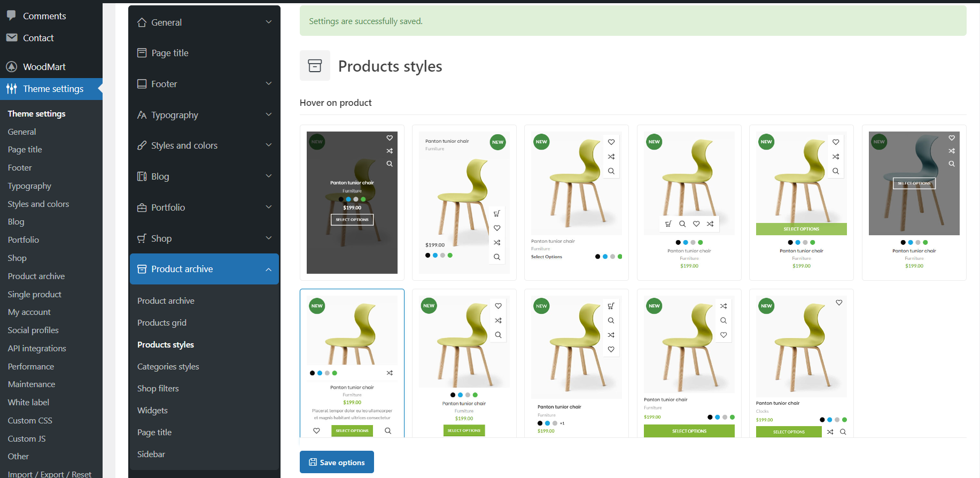The image size is (980, 478).
Task: Open the Theme settings submenu heading
Action: (x=36, y=114)
